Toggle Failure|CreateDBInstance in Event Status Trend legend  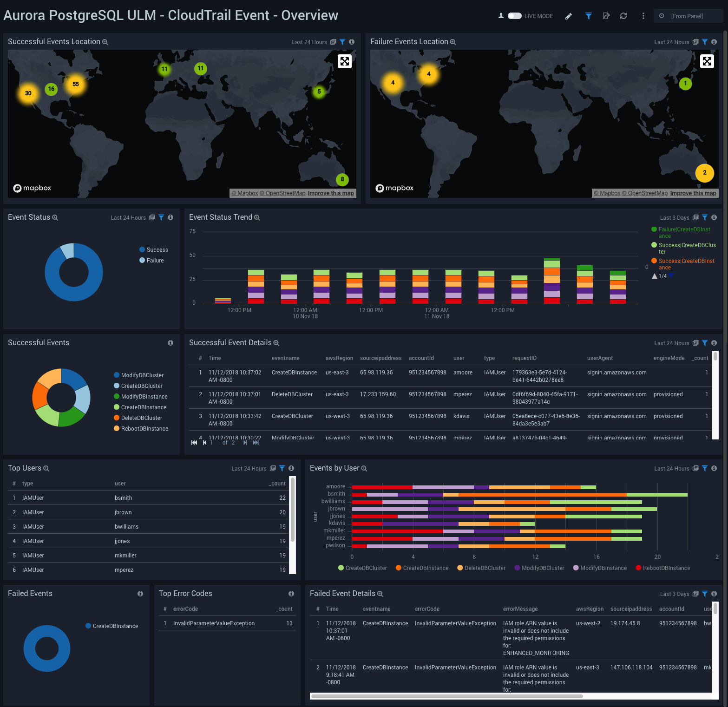click(x=682, y=232)
